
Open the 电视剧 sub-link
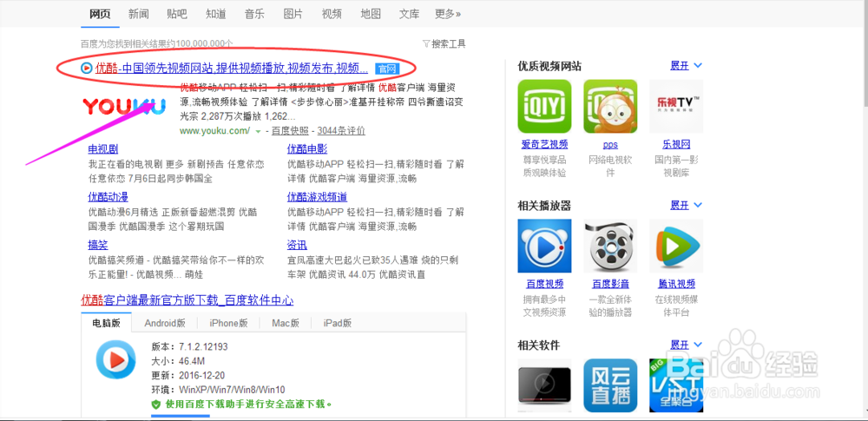click(x=103, y=149)
